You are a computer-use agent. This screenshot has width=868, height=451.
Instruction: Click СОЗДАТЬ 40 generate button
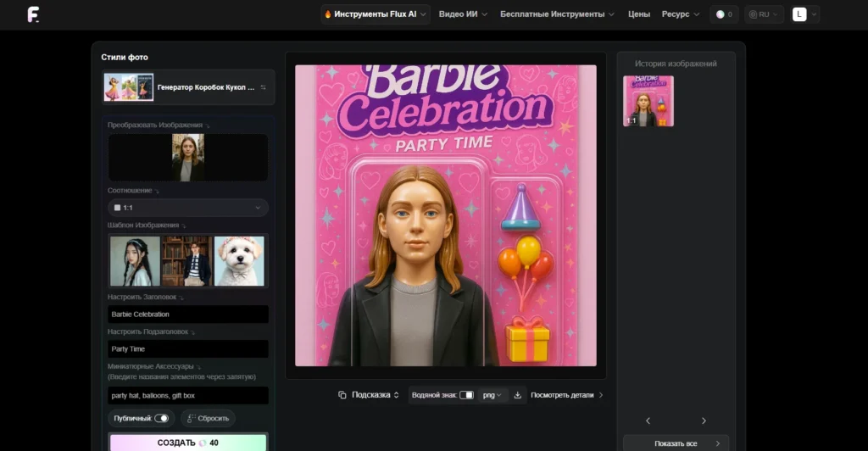pos(188,443)
